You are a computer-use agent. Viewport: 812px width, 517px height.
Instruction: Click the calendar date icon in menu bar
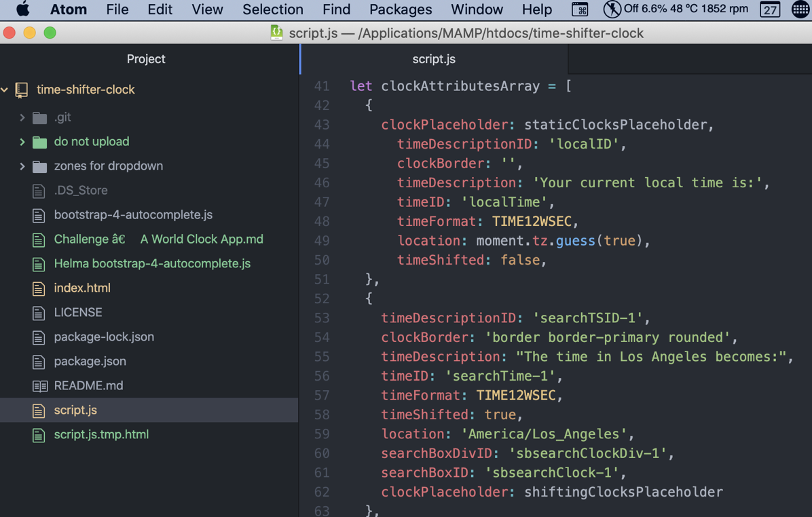point(769,9)
